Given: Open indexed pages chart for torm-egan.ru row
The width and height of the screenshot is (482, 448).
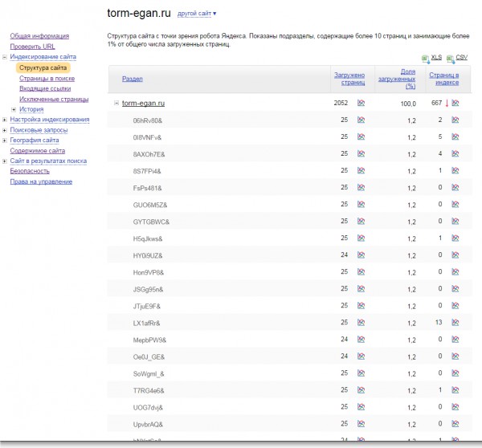Looking at the screenshot, I should click(x=455, y=103).
